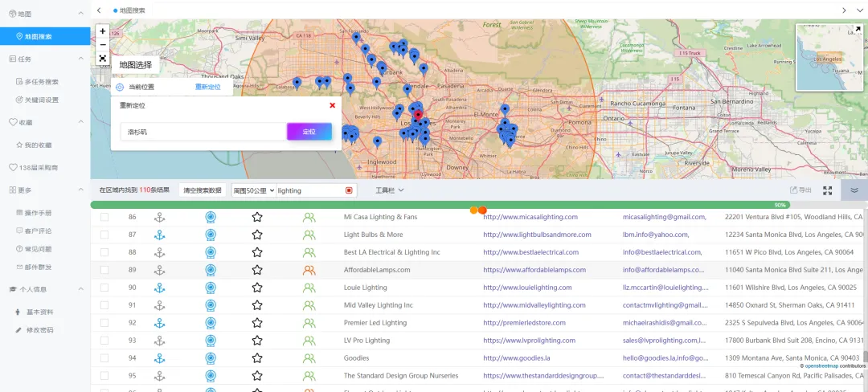The image size is (868, 392).
Task: Collapse the 任务 sidebar section
Action: (80, 59)
